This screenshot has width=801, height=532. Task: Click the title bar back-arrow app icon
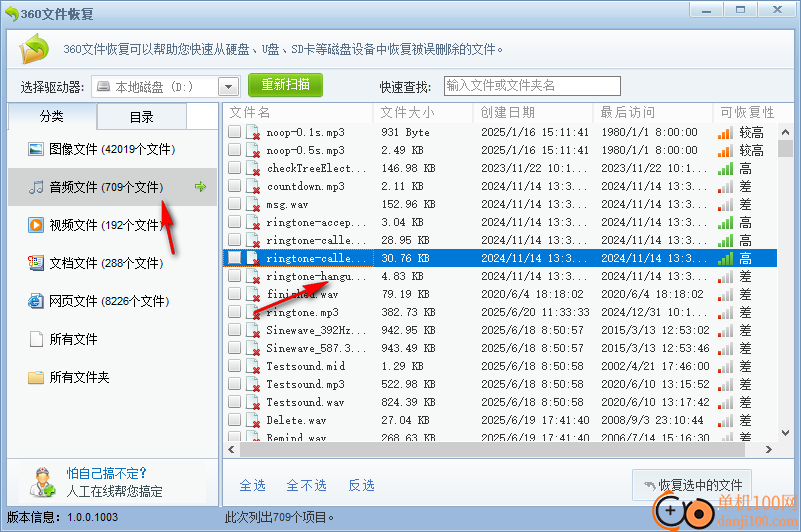click(x=12, y=14)
